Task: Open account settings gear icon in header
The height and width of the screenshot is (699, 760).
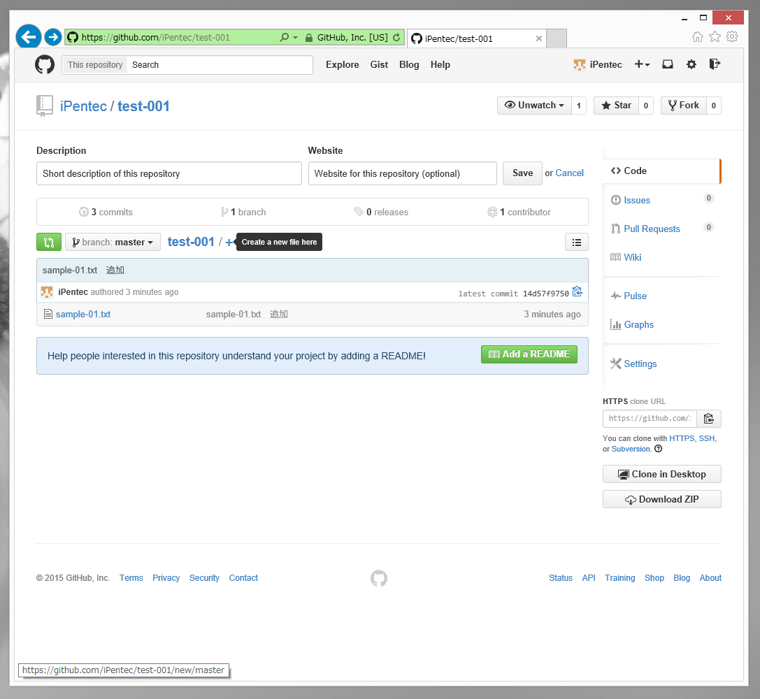Action: tap(692, 64)
